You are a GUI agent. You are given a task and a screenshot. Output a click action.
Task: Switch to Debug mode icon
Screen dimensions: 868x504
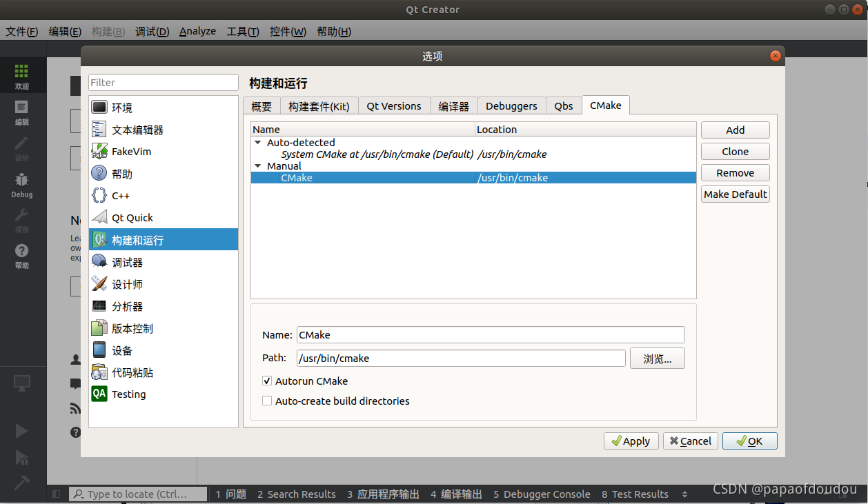tap(21, 180)
